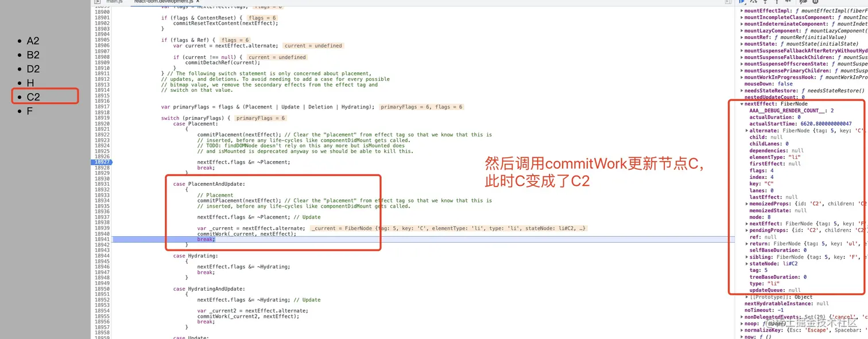Close the react-dom.development.js tab
The height and width of the screenshot is (339, 868).
(198, 2)
